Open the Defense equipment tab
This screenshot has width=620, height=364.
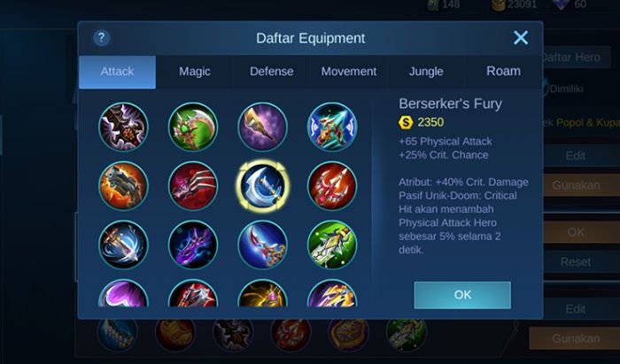click(x=272, y=72)
